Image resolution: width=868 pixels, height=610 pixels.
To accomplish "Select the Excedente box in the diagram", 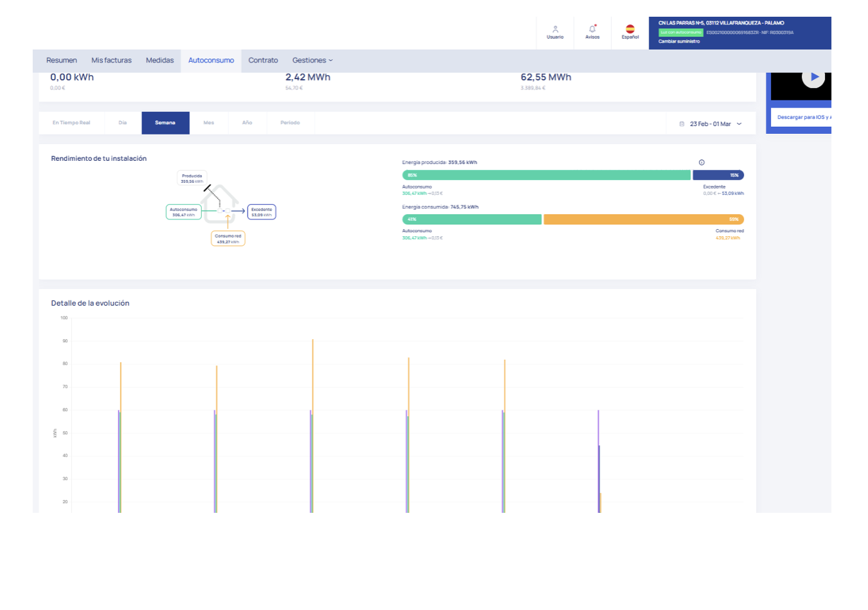I will point(262,212).
